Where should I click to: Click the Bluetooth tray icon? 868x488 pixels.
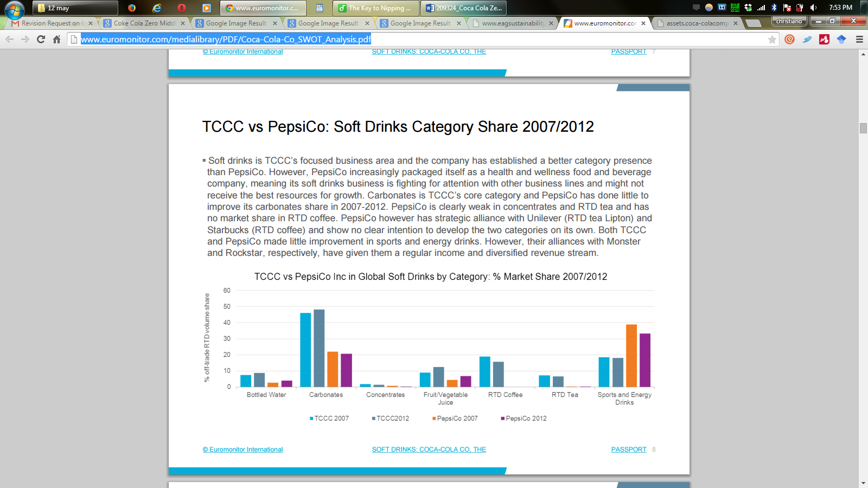(774, 8)
